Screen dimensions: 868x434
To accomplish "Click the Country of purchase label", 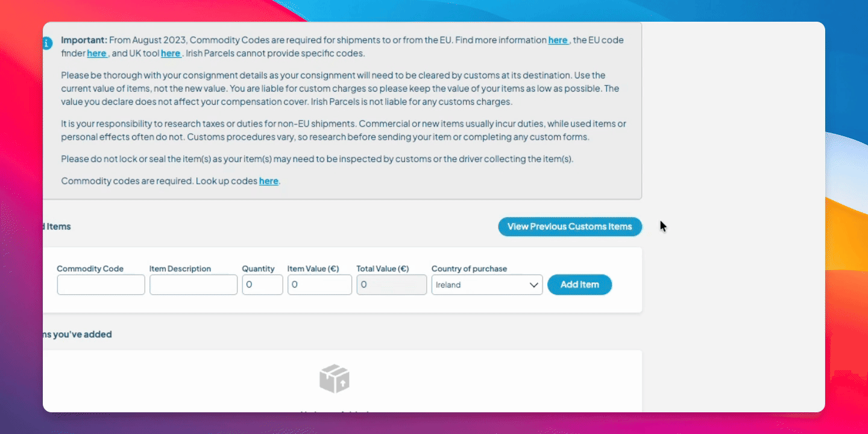I will [x=469, y=269].
